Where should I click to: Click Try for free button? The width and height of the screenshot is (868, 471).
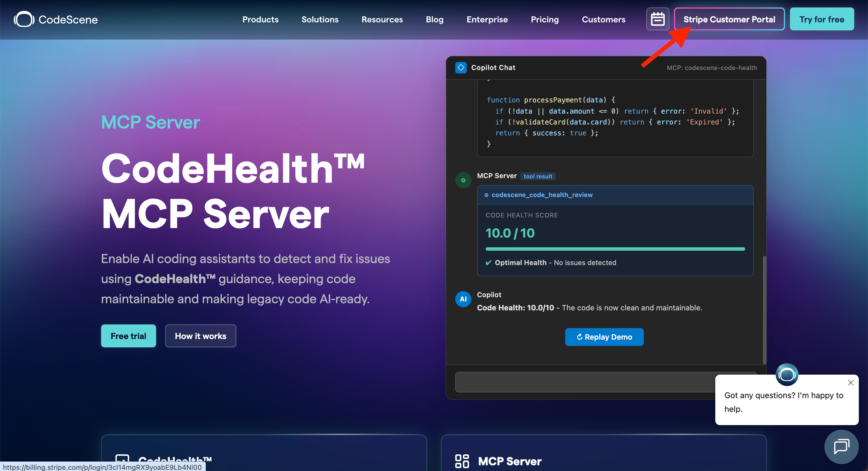[x=822, y=19]
